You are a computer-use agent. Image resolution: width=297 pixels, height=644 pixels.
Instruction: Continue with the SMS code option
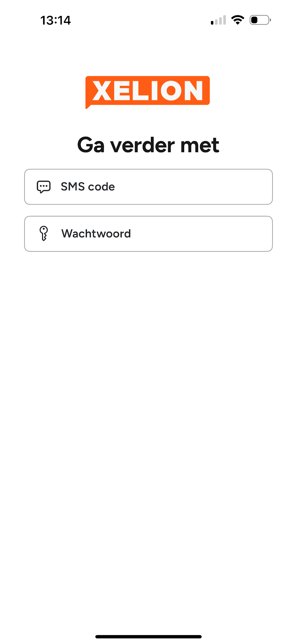[x=148, y=187]
